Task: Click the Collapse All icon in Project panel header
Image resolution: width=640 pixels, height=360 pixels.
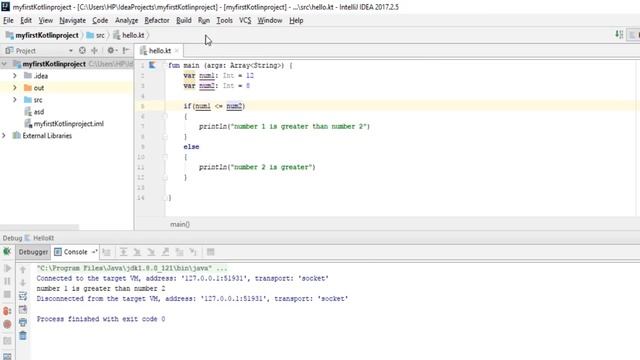Action: coord(95,51)
